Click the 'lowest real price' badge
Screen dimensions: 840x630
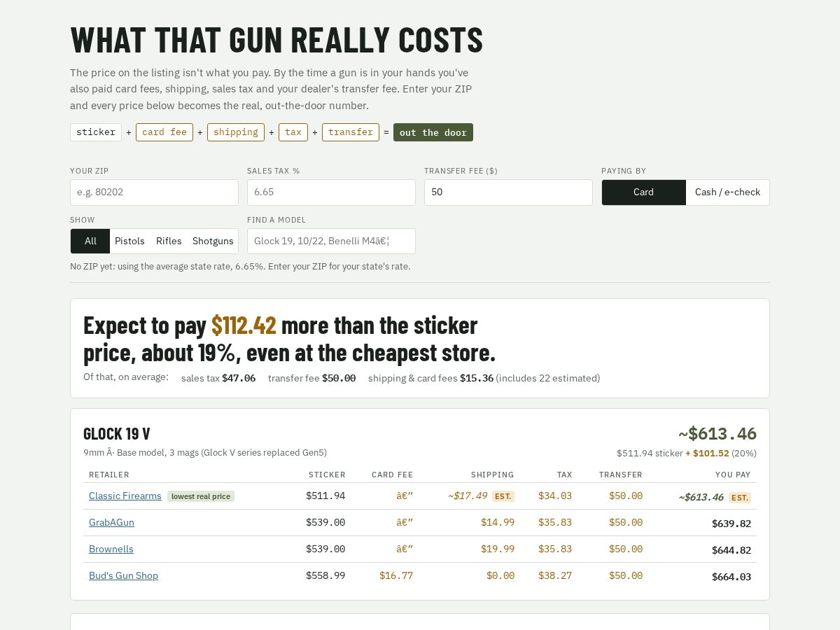tap(201, 496)
